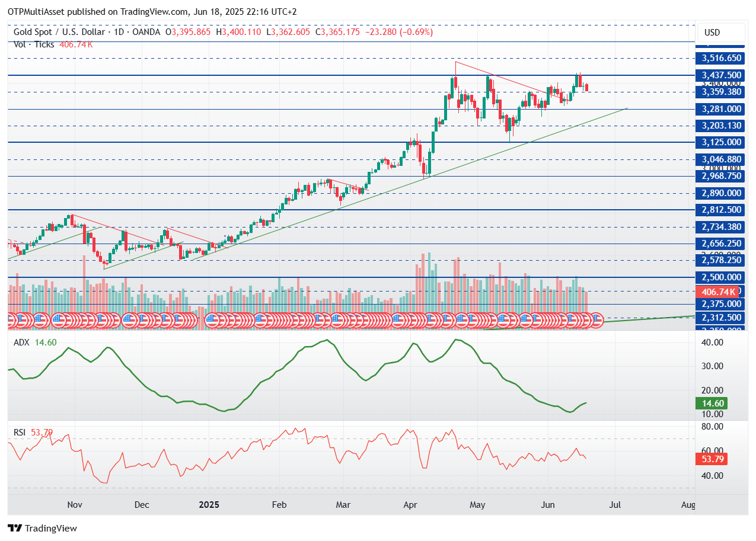This screenshot has width=756, height=541.
Task: Click the Dec label on the time axis
Action: (x=141, y=505)
